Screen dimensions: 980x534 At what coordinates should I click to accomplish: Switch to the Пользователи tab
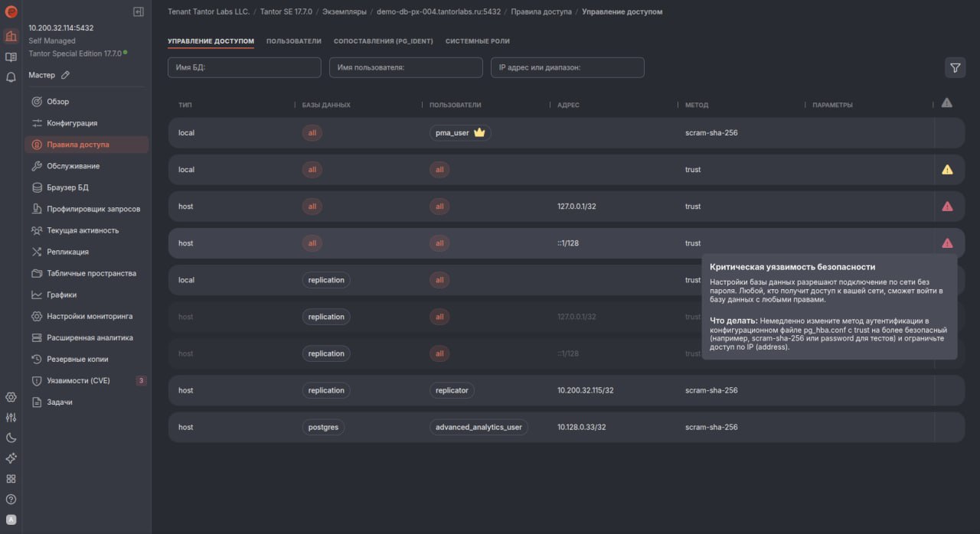click(294, 41)
